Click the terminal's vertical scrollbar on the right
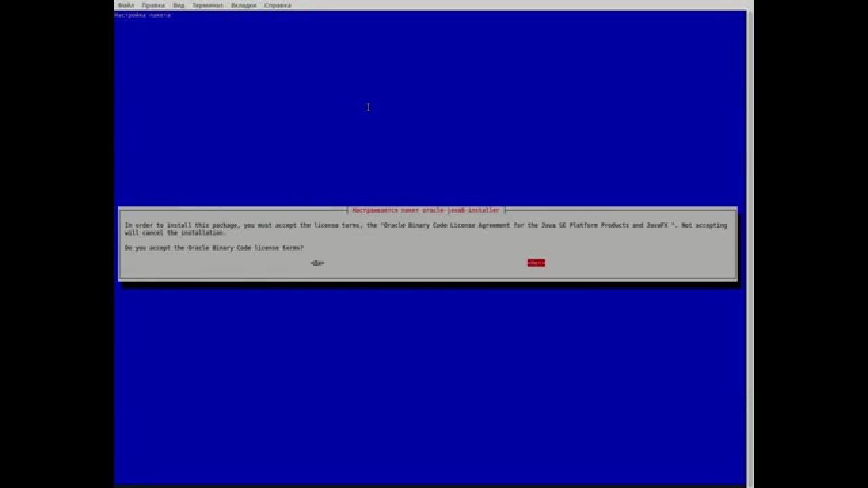Image resolution: width=868 pixels, height=488 pixels. (x=750, y=247)
